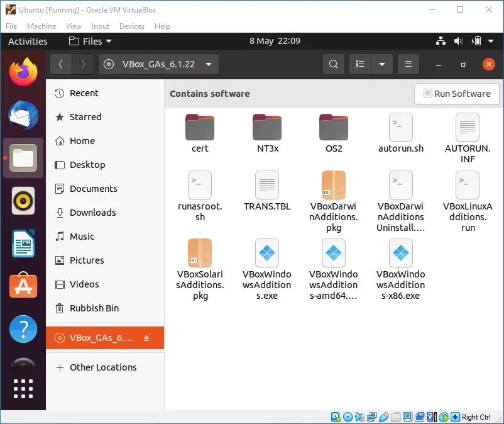The height and width of the screenshot is (424, 504).
Task: Click VirtualBox shared folders status icon
Action: coord(395,417)
